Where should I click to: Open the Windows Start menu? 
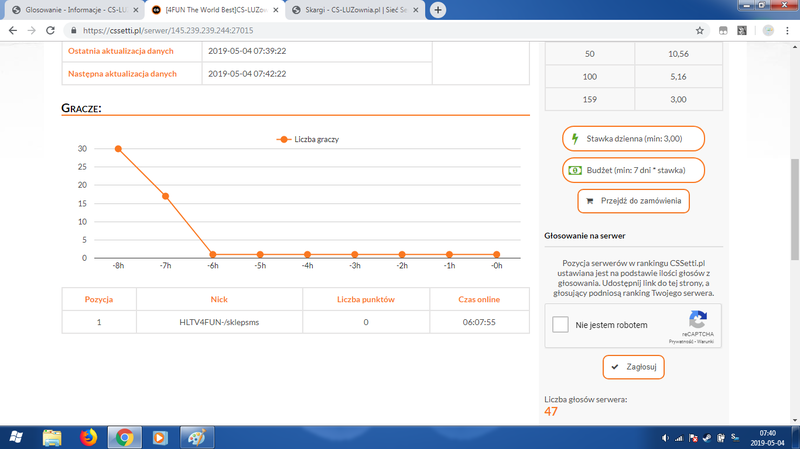point(17,436)
